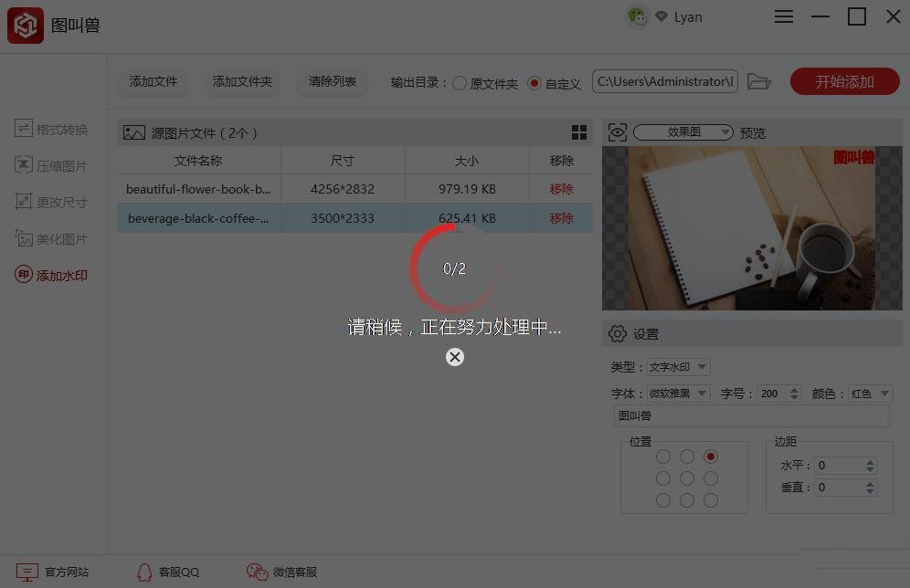
Task: Click the preview eye icon beside 效果图
Action: (618, 131)
